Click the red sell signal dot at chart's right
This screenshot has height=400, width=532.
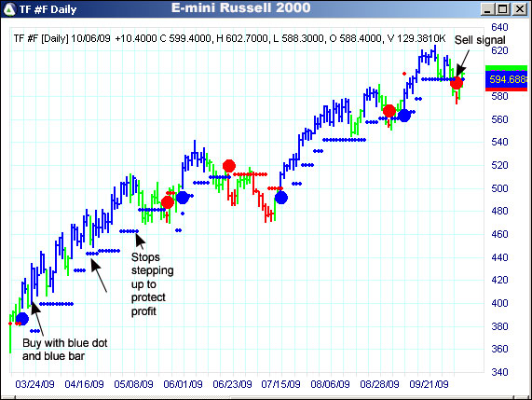pos(457,82)
